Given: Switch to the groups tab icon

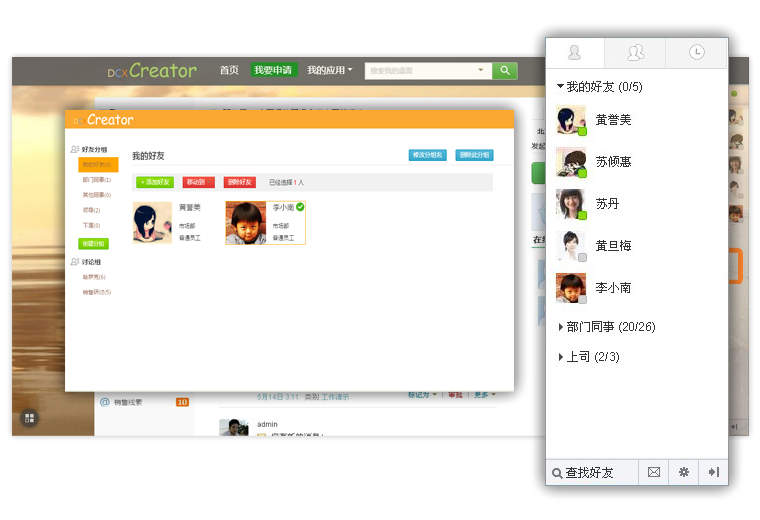Looking at the screenshot, I should [635, 53].
